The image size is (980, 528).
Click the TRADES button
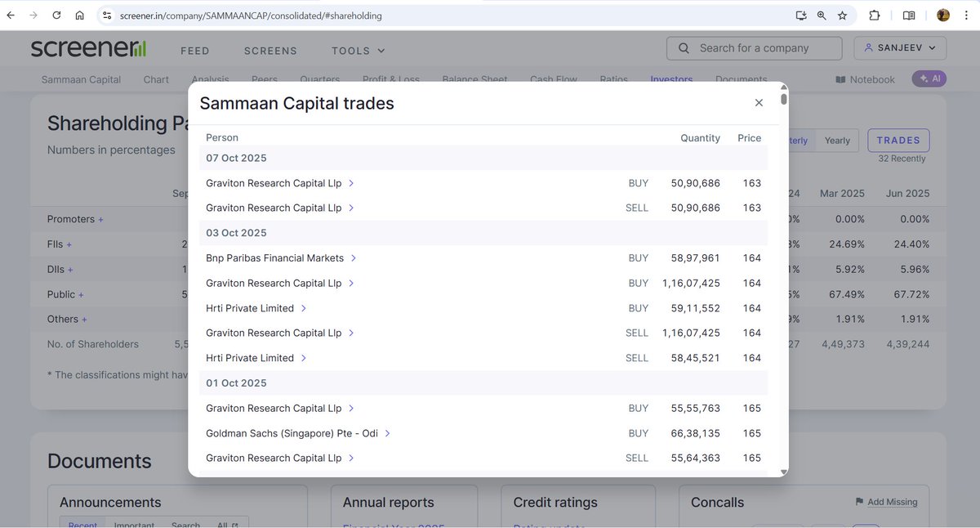pos(898,141)
